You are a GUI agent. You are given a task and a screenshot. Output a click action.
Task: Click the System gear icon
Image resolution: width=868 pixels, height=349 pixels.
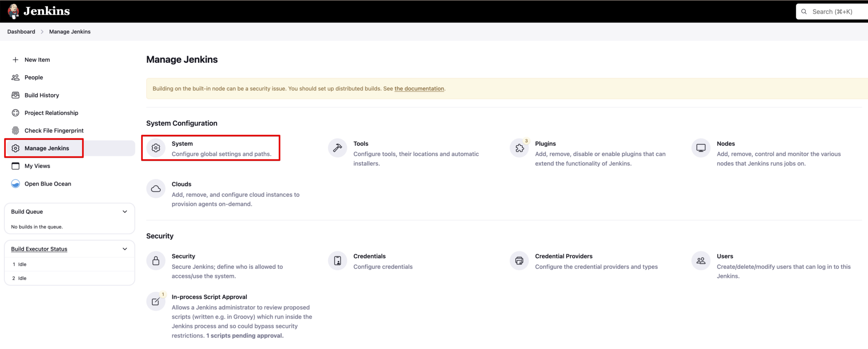156,148
